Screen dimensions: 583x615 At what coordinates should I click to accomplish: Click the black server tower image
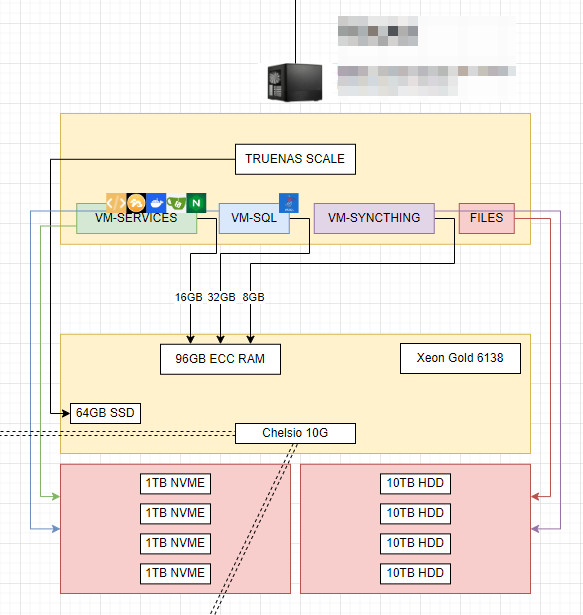(x=295, y=82)
